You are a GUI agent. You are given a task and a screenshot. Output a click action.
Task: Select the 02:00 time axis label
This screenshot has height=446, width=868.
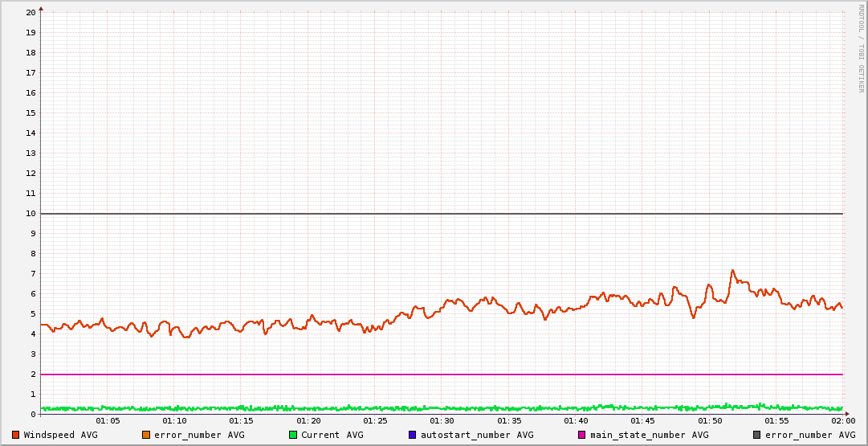(x=843, y=421)
